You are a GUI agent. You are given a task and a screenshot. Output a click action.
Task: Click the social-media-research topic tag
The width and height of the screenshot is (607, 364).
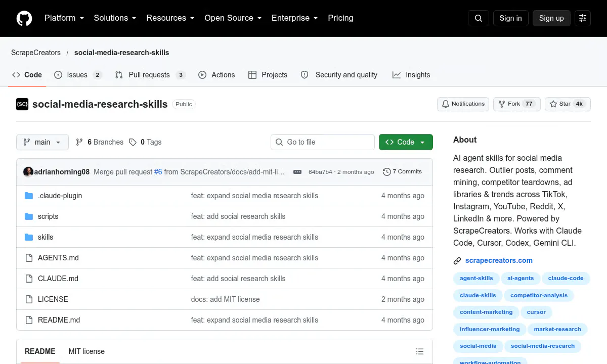pos(543,346)
